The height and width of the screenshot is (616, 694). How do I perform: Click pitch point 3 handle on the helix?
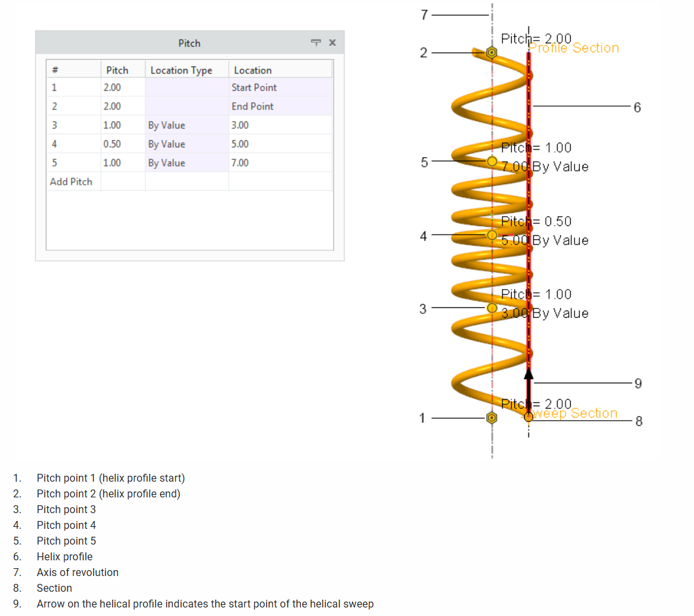[x=492, y=307]
